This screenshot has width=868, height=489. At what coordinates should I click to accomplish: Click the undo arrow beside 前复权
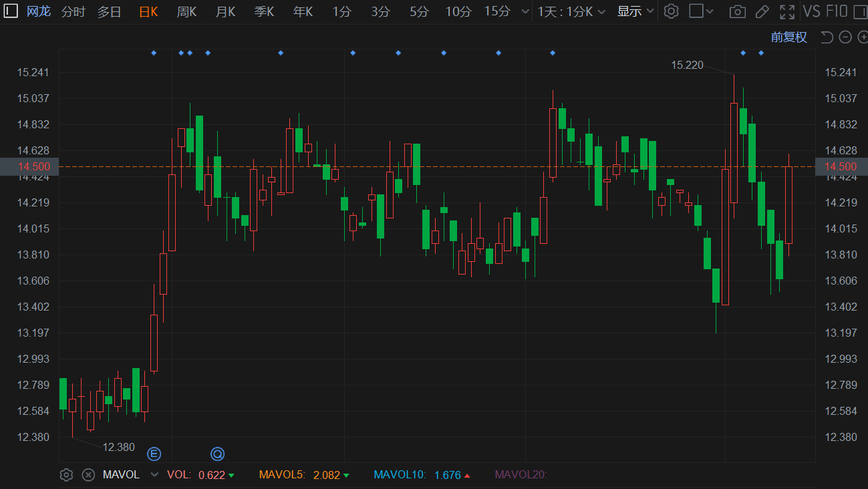(x=827, y=37)
